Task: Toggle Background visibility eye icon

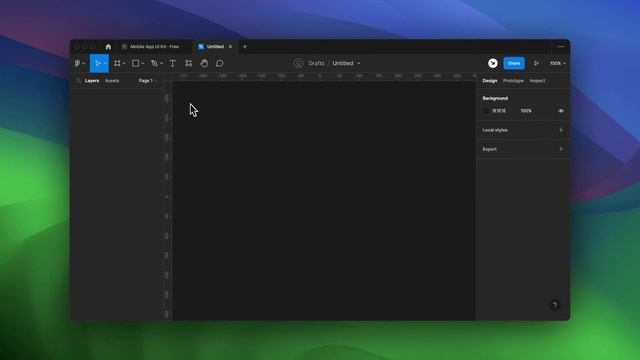Action: point(561,111)
